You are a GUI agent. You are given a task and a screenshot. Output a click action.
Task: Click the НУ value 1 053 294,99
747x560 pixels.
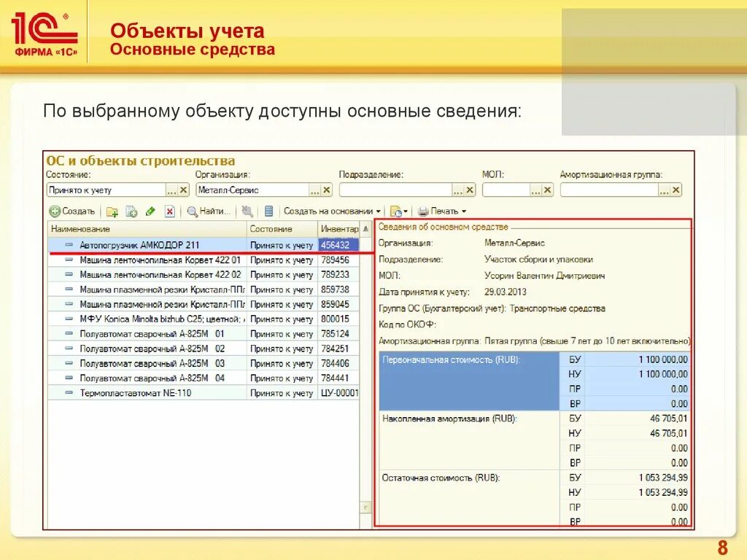662,492
